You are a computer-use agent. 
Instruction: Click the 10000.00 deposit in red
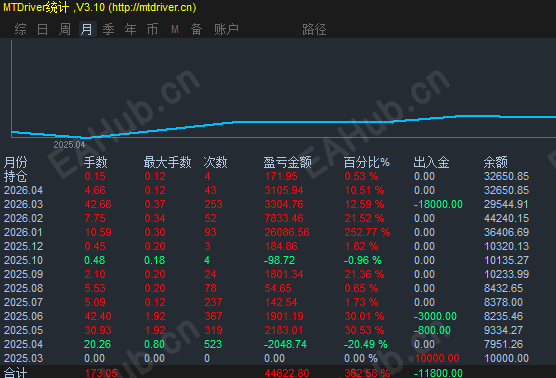[x=437, y=358]
